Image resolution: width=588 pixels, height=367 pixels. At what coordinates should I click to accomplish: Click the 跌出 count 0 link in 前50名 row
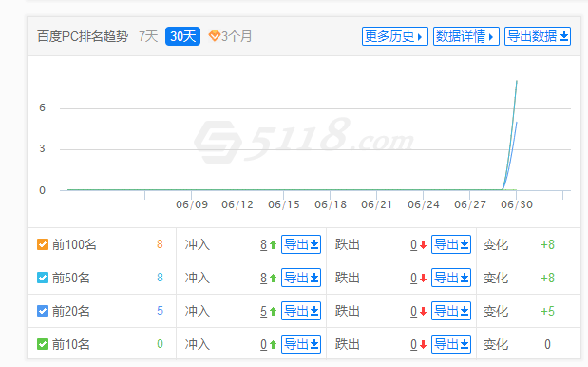[x=413, y=278]
